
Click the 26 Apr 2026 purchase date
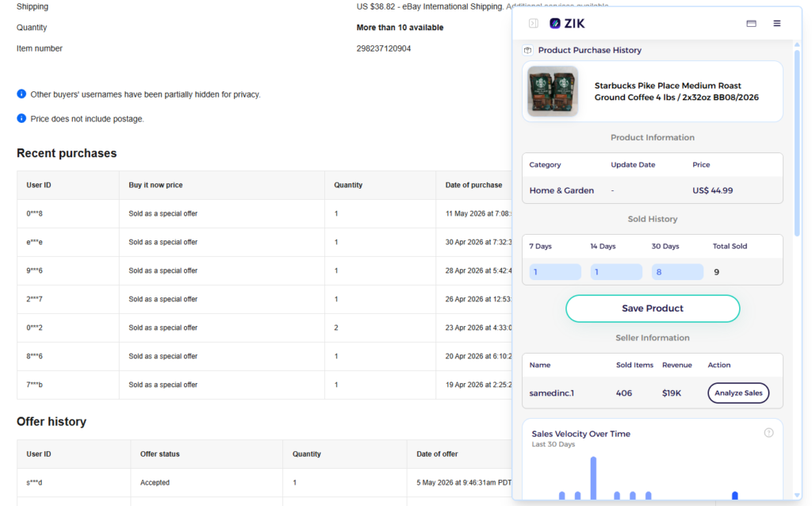(x=478, y=299)
